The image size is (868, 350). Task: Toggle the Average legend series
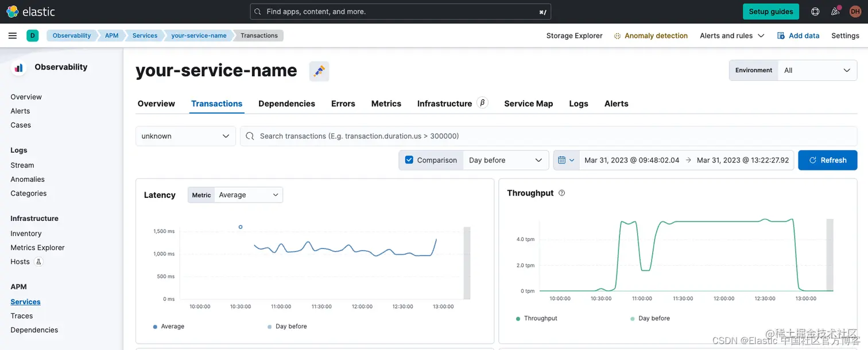(169, 326)
